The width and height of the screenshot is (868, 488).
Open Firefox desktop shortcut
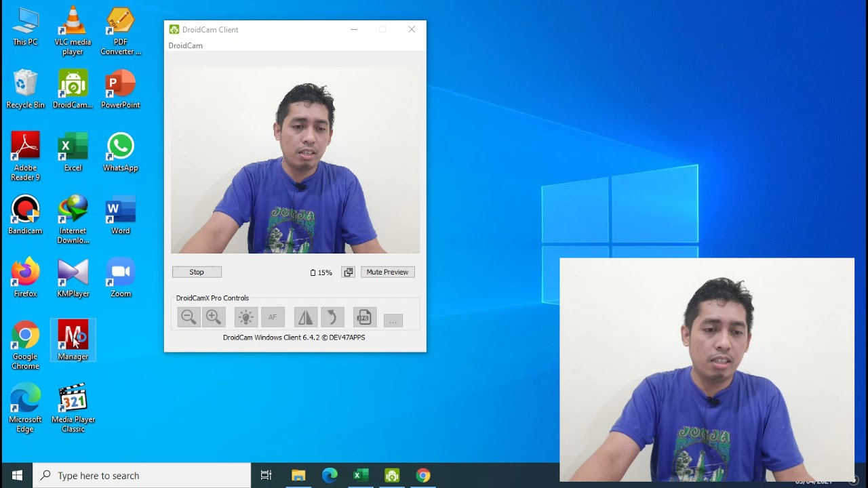coord(25,278)
